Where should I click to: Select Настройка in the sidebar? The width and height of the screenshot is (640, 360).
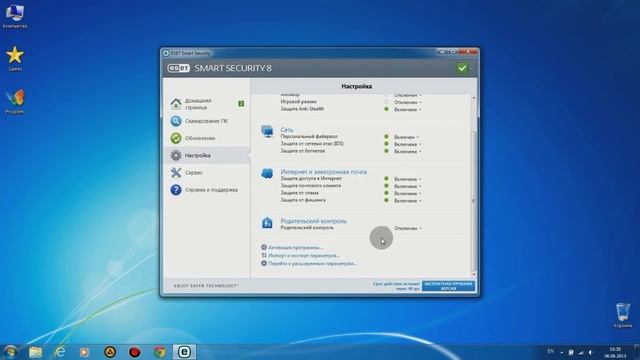[207, 156]
